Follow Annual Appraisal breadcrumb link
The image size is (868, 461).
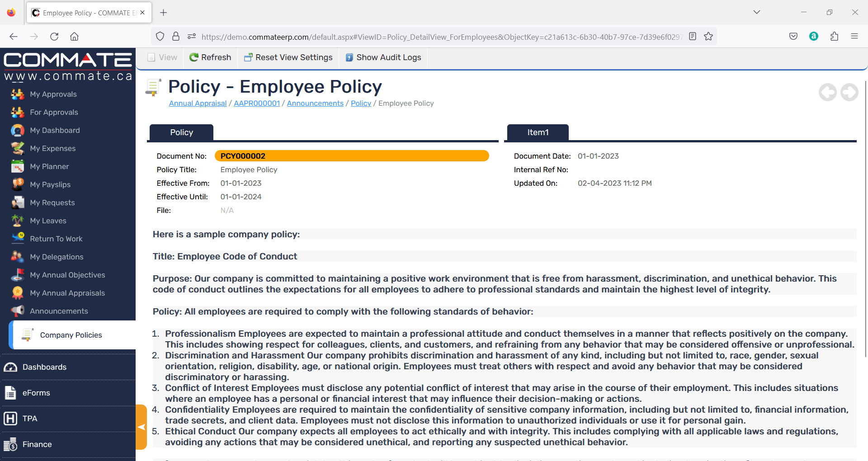[198, 103]
